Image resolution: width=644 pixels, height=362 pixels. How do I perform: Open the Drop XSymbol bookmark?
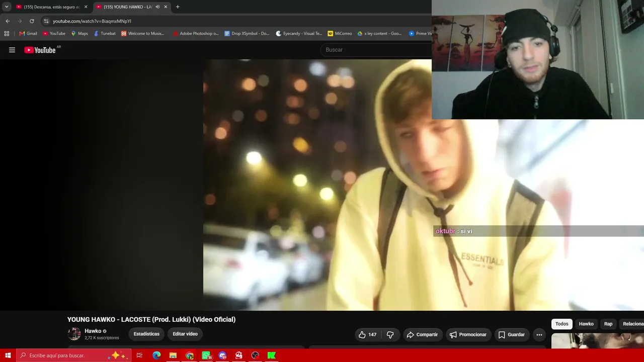(x=247, y=34)
